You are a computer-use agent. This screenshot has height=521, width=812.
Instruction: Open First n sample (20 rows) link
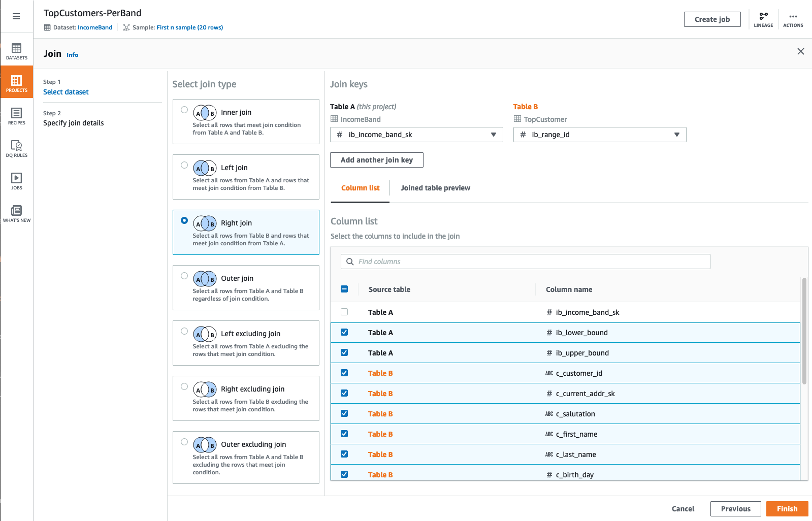pos(190,27)
